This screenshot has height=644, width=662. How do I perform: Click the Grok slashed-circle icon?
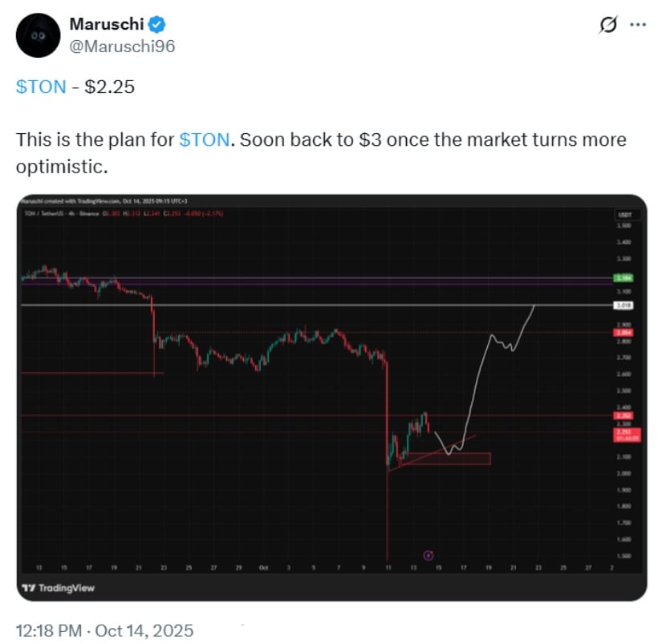[x=608, y=25]
